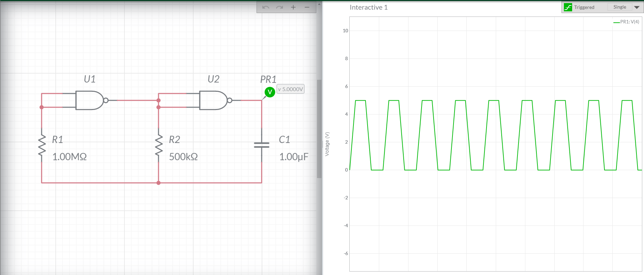
Task: Click the Voltage (V) axis label
Action: point(327,144)
